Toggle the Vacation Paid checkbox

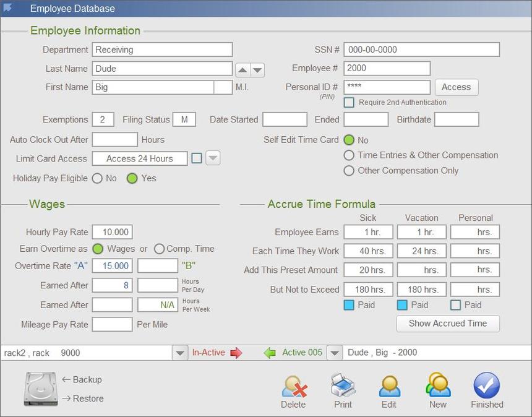click(x=403, y=305)
